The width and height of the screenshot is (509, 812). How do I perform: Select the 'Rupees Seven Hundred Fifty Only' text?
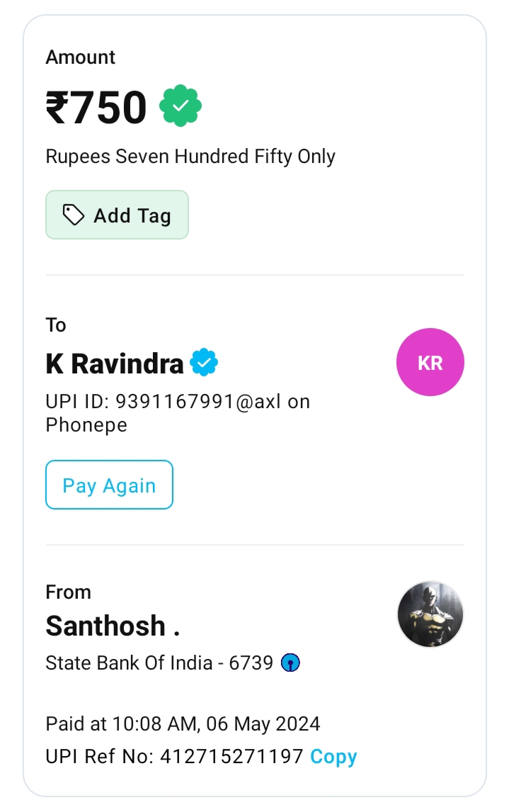[190, 156]
